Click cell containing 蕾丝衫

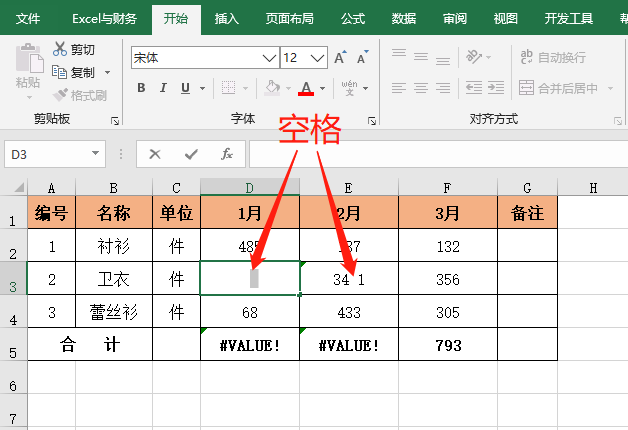click(x=114, y=311)
